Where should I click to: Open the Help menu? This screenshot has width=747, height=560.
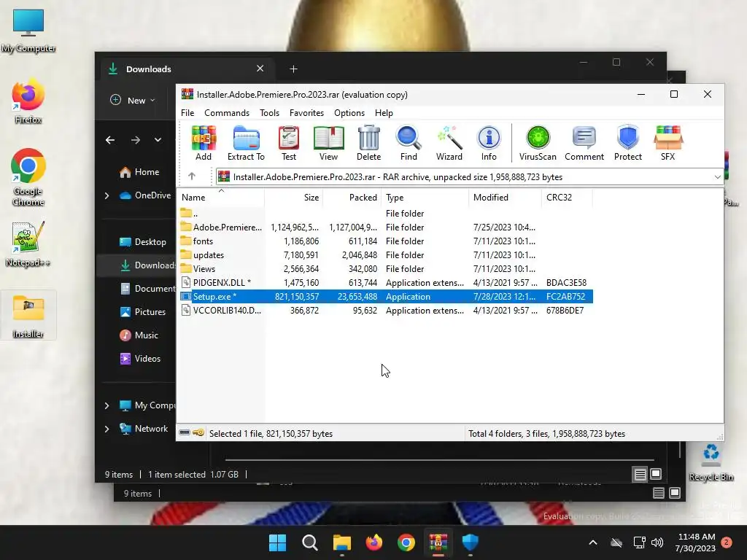click(x=384, y=113)
